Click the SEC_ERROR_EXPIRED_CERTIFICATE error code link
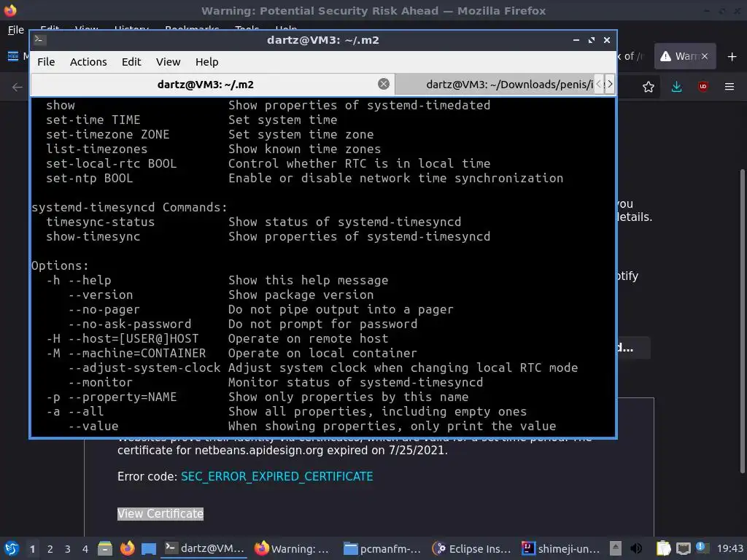747x560 pixels. click(x=276, y=476)
